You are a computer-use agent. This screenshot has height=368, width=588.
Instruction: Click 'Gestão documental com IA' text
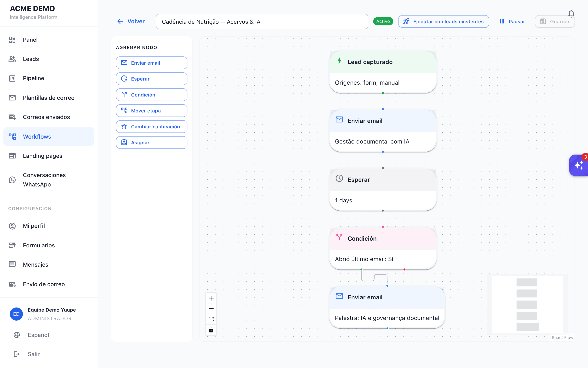372,141
